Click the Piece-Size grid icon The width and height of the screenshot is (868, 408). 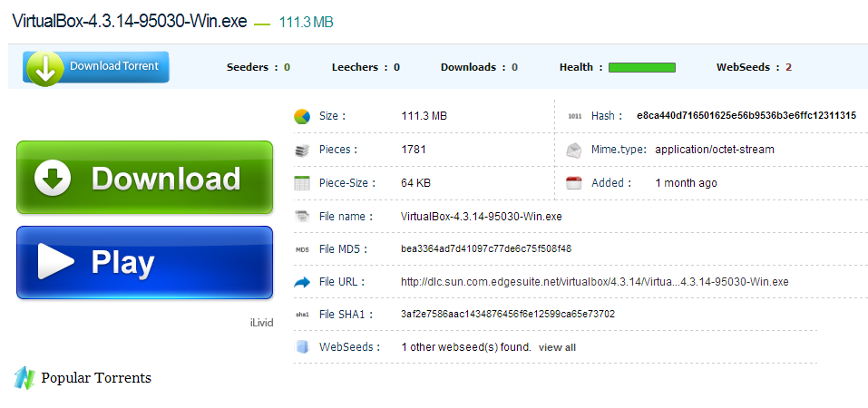302,183
